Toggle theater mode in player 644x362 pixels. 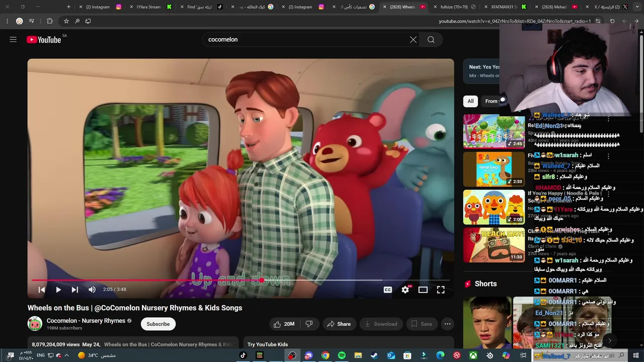click(x=423, y=290)
